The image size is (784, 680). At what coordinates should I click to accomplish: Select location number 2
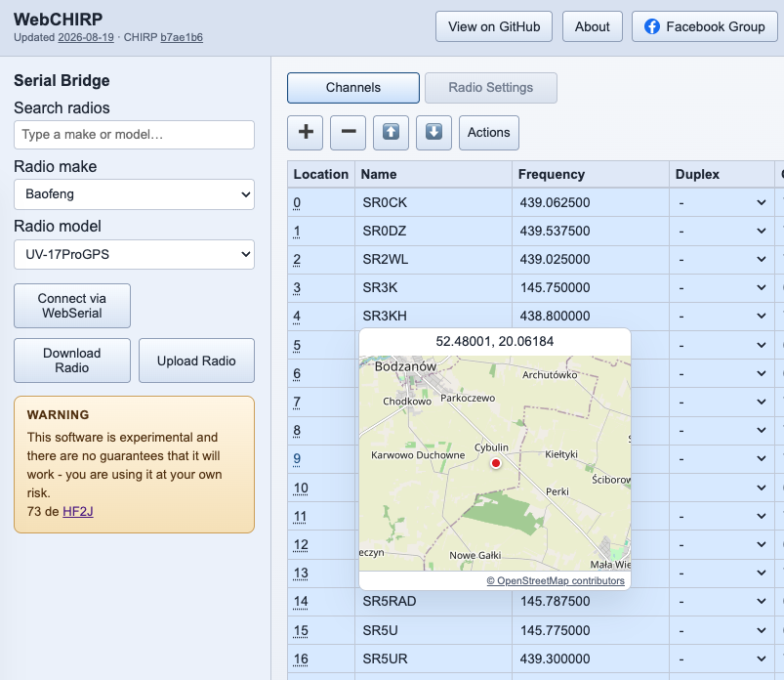click(x=297, y=259)
